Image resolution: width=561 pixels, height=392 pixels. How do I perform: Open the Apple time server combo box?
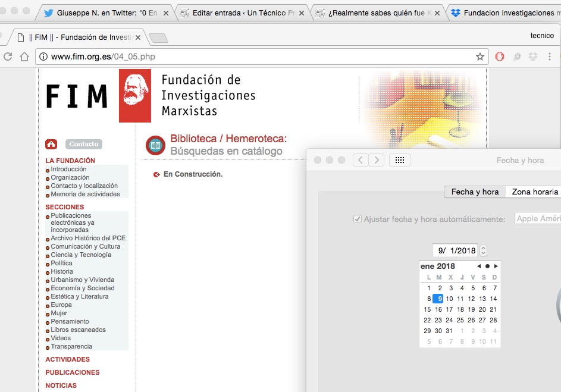tap(537, 219)
